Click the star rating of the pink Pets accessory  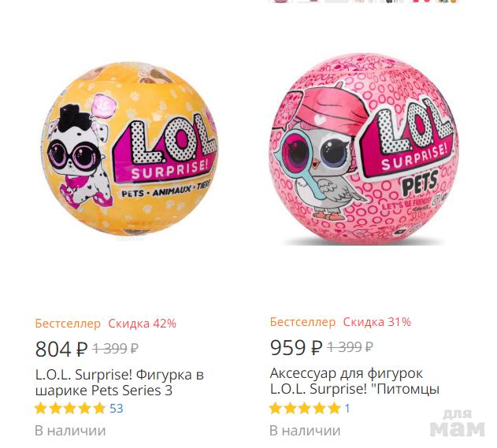point(305,409)
